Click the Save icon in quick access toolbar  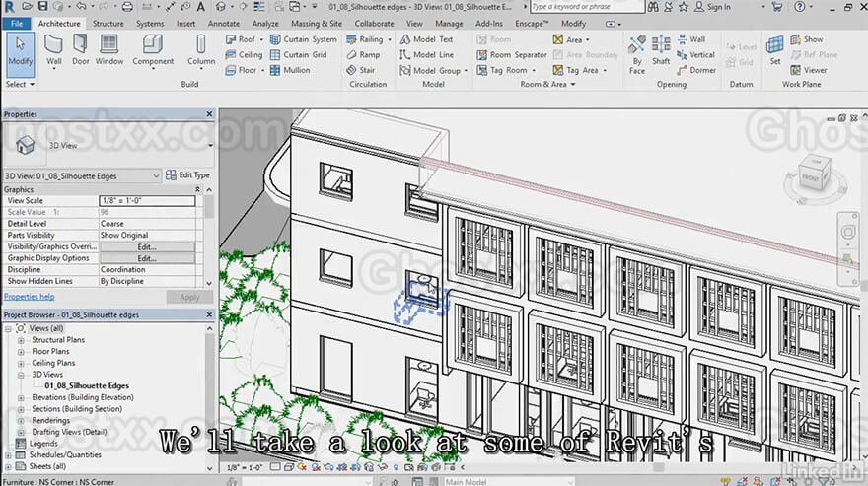pos(42,7)
